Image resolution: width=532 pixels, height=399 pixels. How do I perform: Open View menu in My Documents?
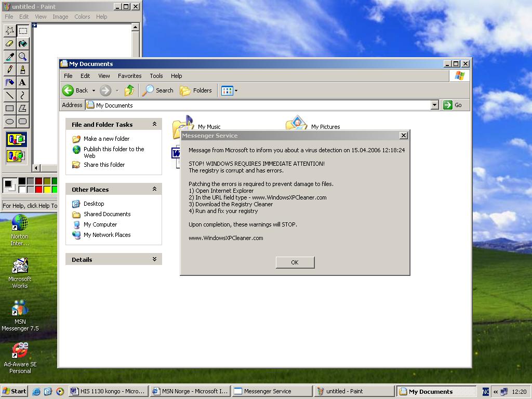click(x=104, y=76)
